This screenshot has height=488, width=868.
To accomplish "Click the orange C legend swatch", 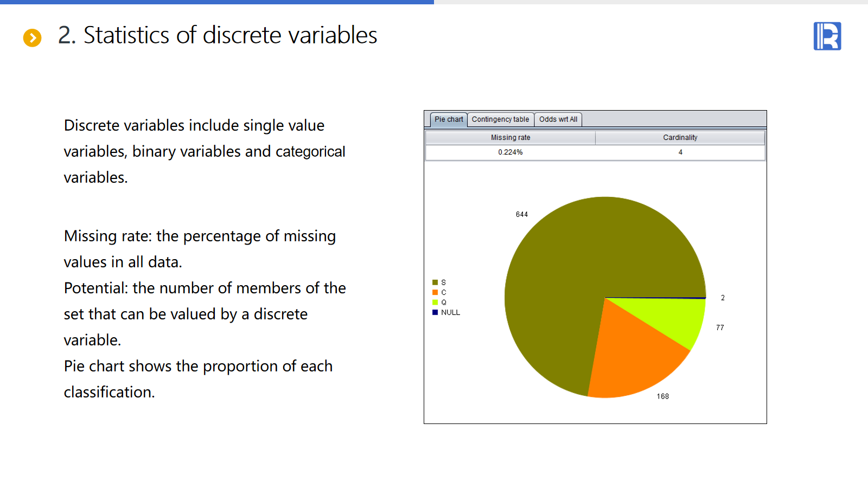I will point(435,292).
